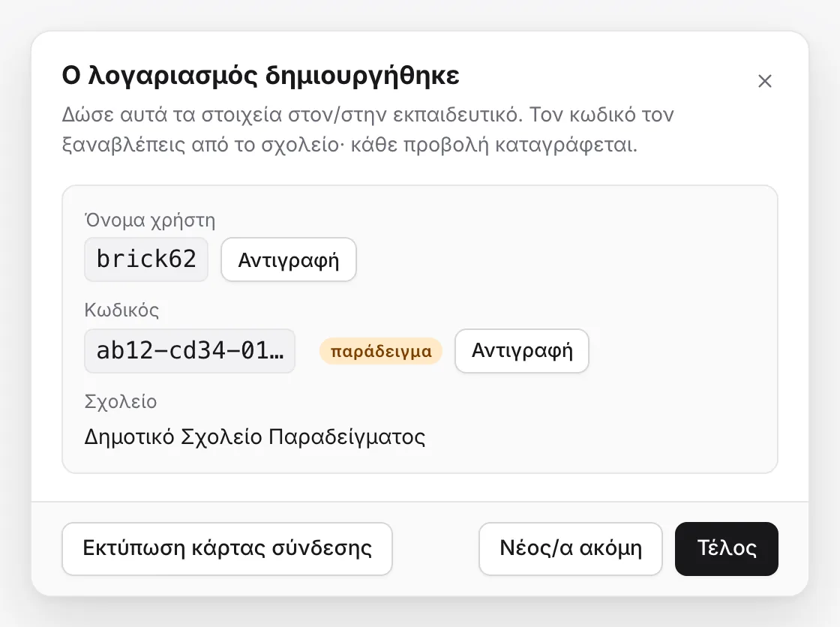The image size is (840, 627).
Task: Copy the password code
Action: tap(522, 351)
